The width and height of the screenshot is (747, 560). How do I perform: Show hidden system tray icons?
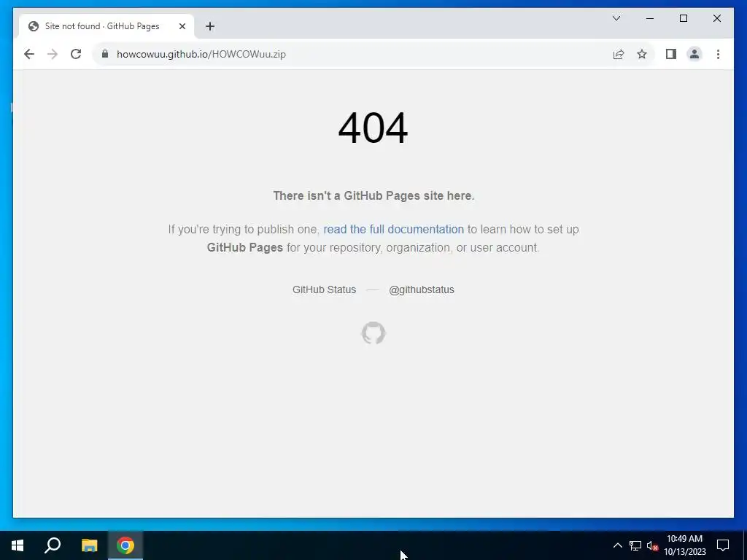[x=617, y=545]
